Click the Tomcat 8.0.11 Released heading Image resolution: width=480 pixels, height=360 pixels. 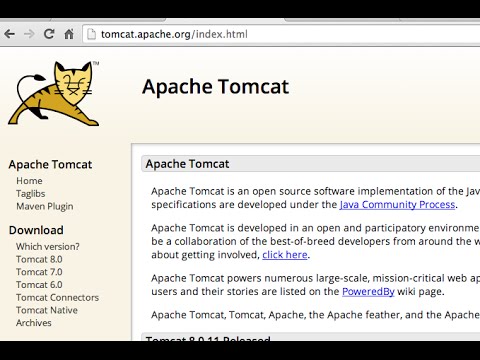(x=208, y=338)
